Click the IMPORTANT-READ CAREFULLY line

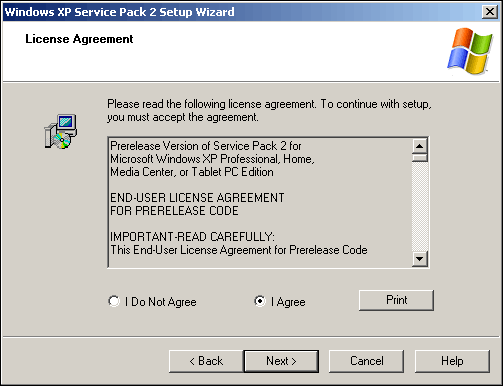pos(192,237)
